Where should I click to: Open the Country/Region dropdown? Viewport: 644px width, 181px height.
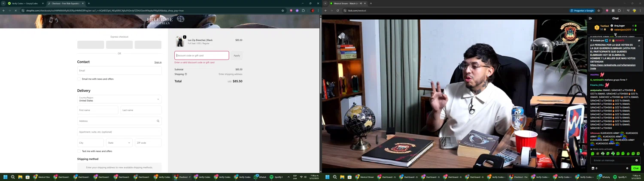coord(119,99)
